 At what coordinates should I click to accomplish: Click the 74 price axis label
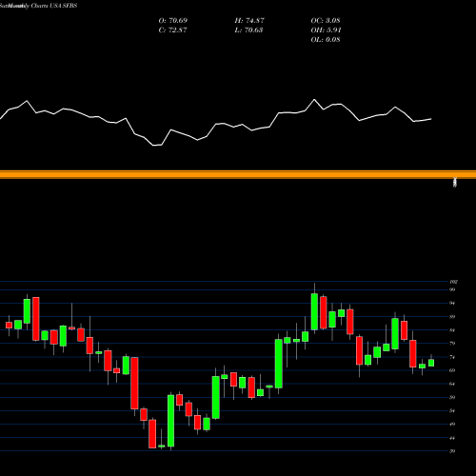tap(452, 357)
